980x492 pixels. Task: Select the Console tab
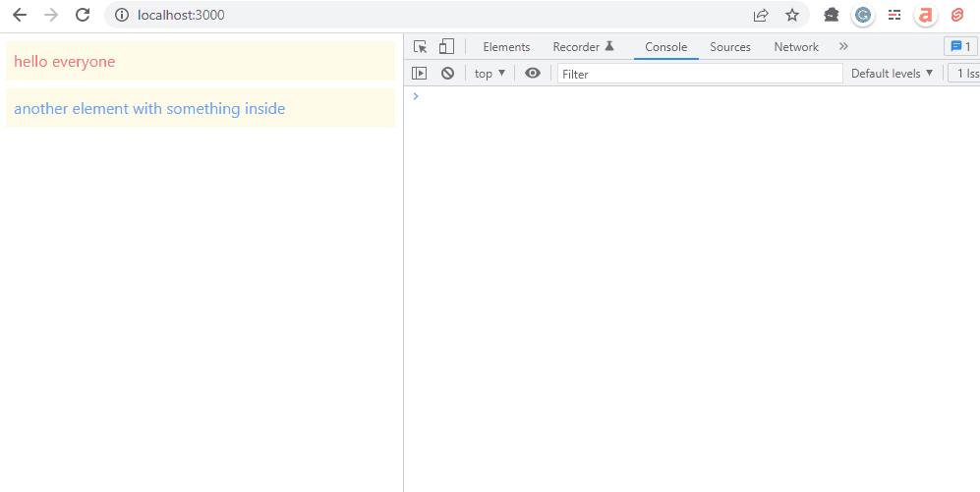click(666, 47)
